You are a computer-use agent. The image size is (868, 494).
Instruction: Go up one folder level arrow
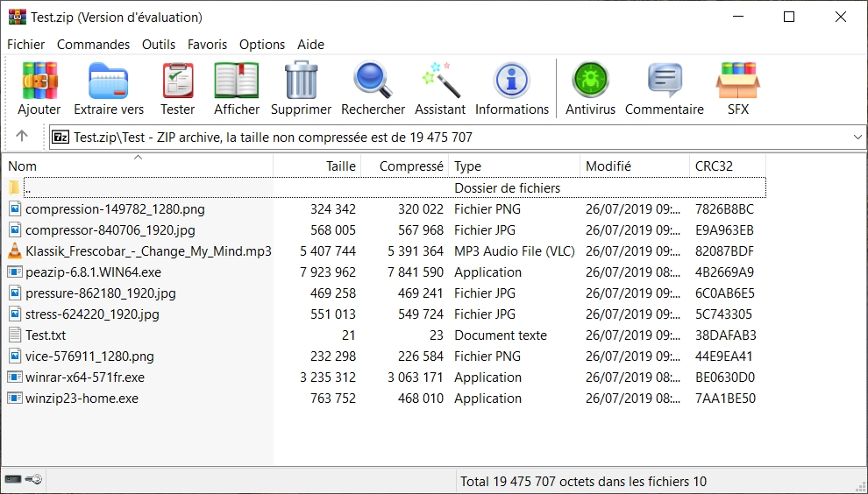click(x=22, y=137)
